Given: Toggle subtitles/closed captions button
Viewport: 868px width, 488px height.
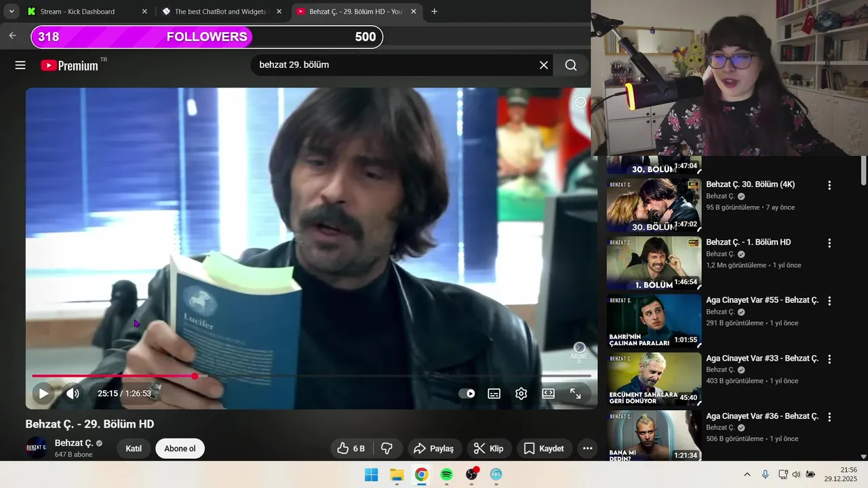Looking at the screenshot, I should coord(494,393).
